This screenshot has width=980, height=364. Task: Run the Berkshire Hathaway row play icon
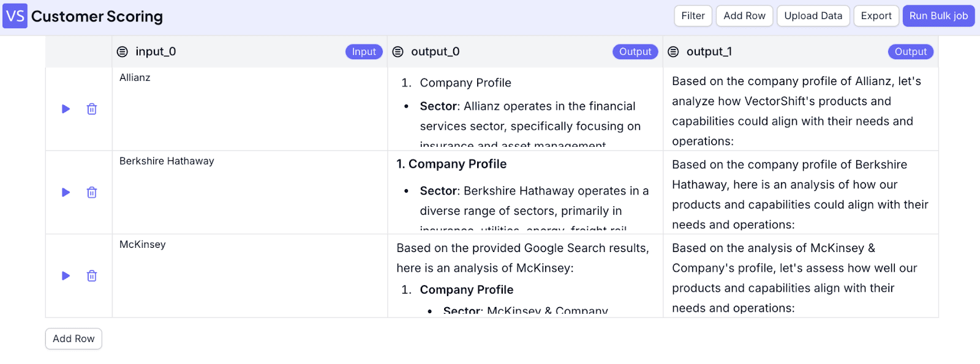click(x=66, y=192)
